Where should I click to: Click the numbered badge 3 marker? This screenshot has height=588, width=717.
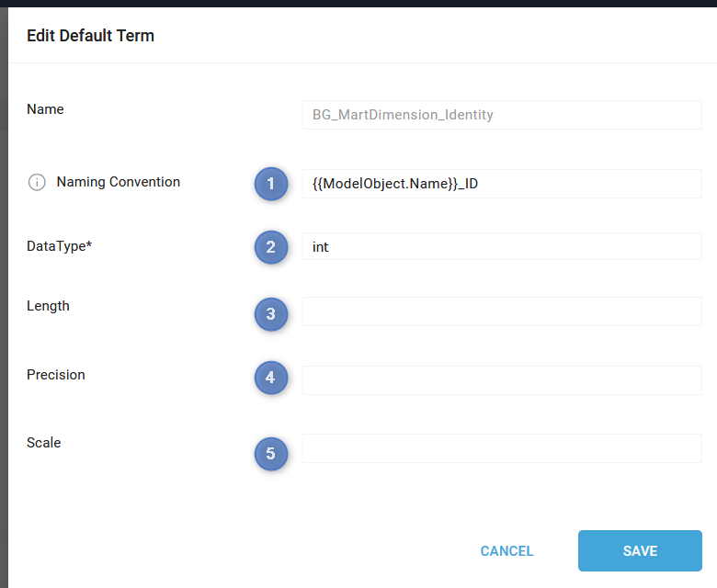point(270,314)
